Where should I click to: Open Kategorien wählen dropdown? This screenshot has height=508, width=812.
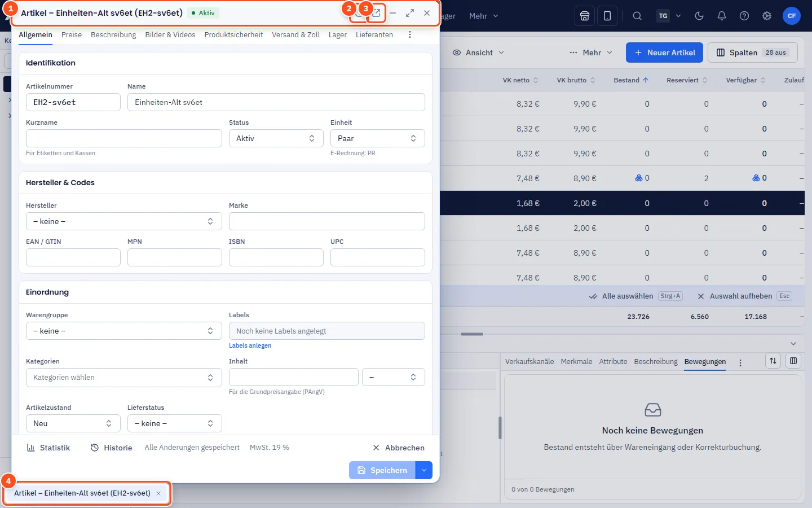coord(124,377)
